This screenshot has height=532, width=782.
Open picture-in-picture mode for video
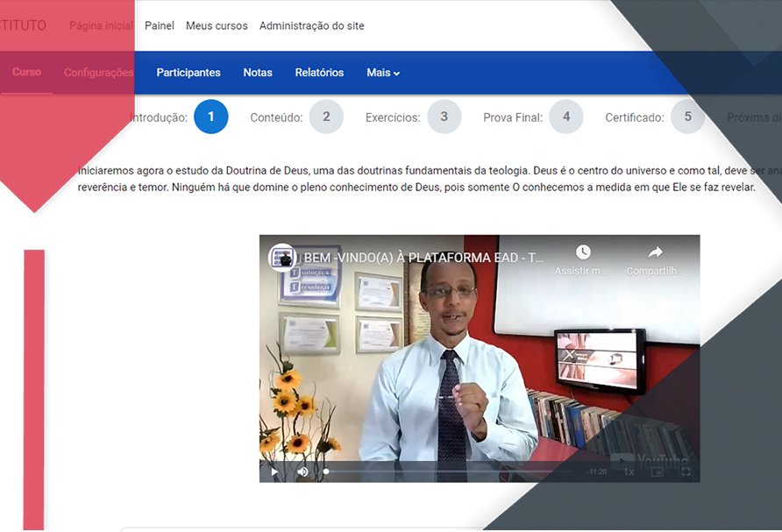coord(658,472)
